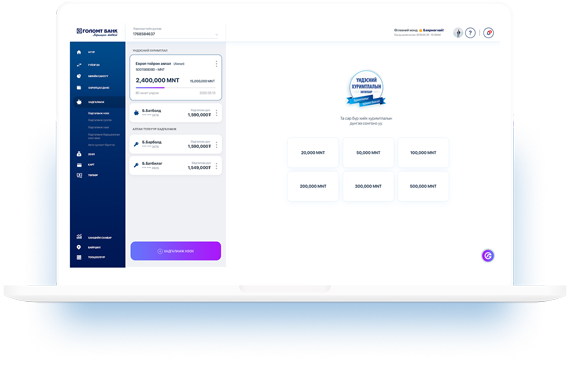Open the question mark help icon
Viewport: 570px width, 366px height.
click(x=470, y=33)
